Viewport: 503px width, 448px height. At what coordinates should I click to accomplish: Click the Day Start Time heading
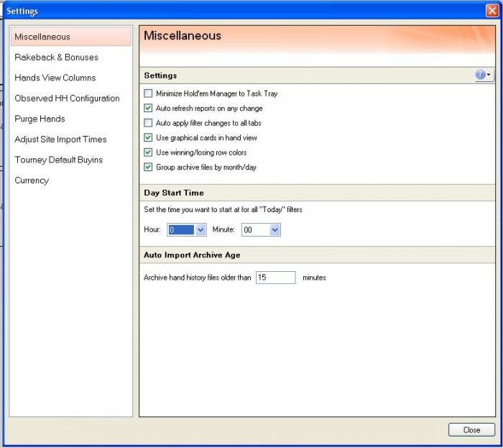(174, 193)
